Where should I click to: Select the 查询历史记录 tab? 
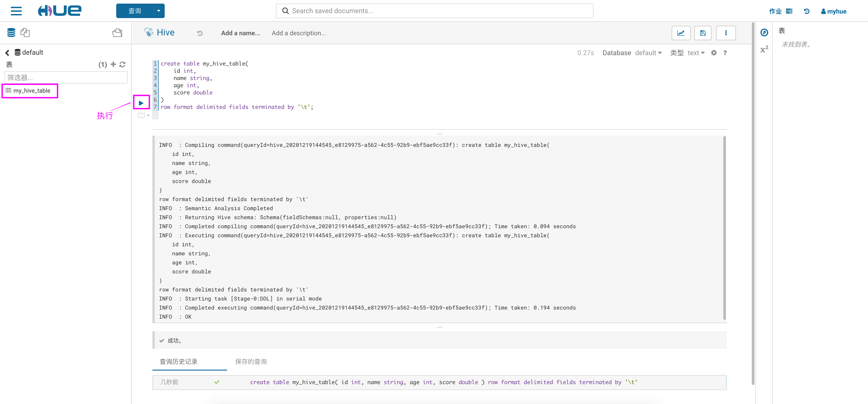coord(178,362)
